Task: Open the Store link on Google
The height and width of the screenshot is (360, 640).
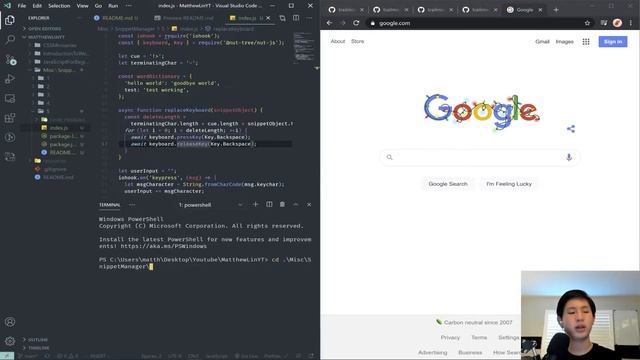Action: 358,41
